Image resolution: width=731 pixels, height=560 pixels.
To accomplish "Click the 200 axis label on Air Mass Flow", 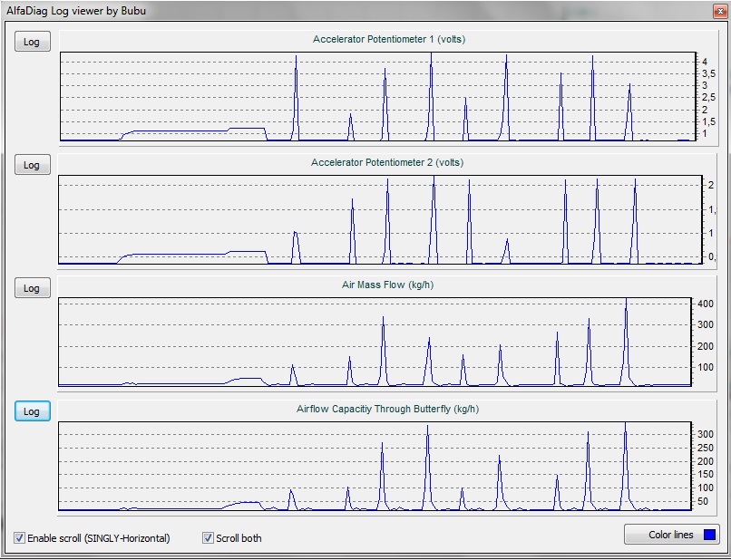I will [706, 346].
